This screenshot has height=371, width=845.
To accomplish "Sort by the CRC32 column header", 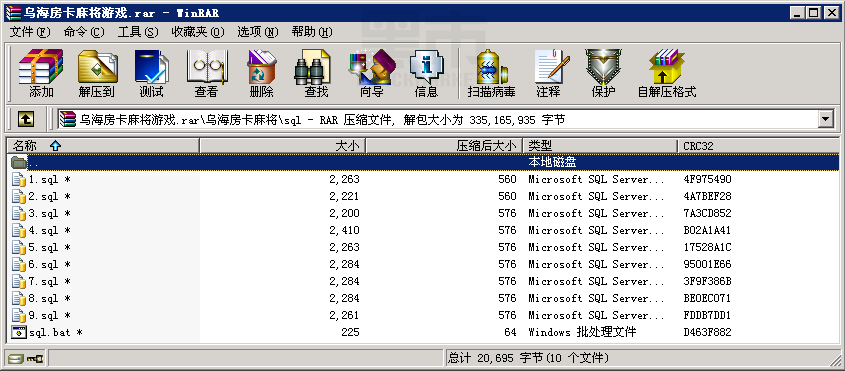I will pyautogui.click(x=758, y=146).
